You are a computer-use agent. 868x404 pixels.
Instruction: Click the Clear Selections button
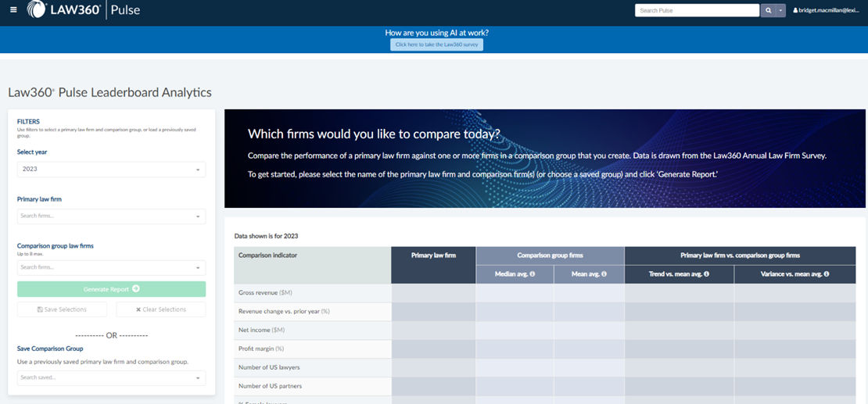(161, 309)
